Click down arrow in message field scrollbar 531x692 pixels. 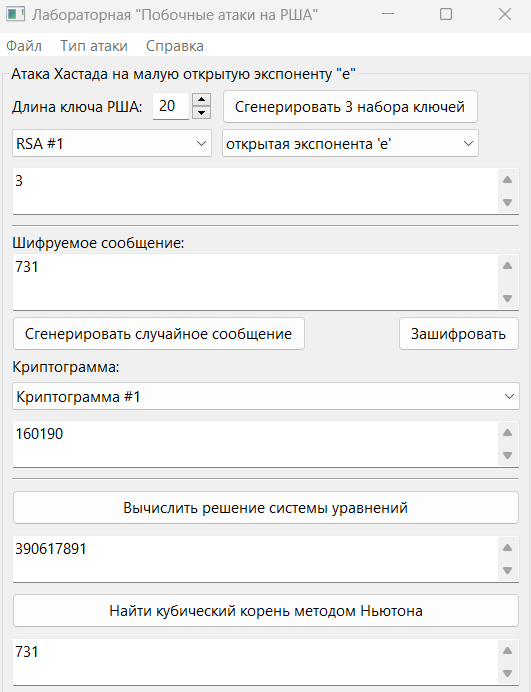tap(508, 298)
